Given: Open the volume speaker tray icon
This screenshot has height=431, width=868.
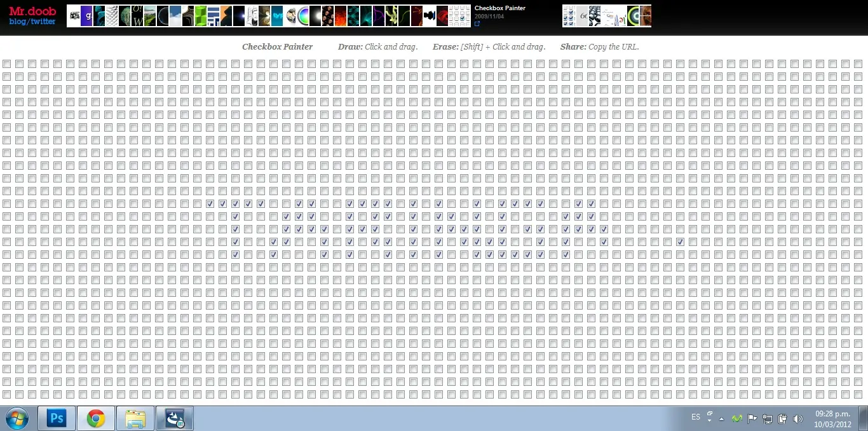Looking at the screenshot, I should coord(798,418).
